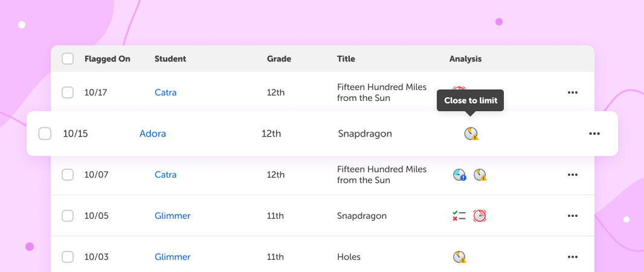644x272 pixels.
Task: Click the close-to-limit timer icon in Adora's row
Action: (x=471, y=134)
